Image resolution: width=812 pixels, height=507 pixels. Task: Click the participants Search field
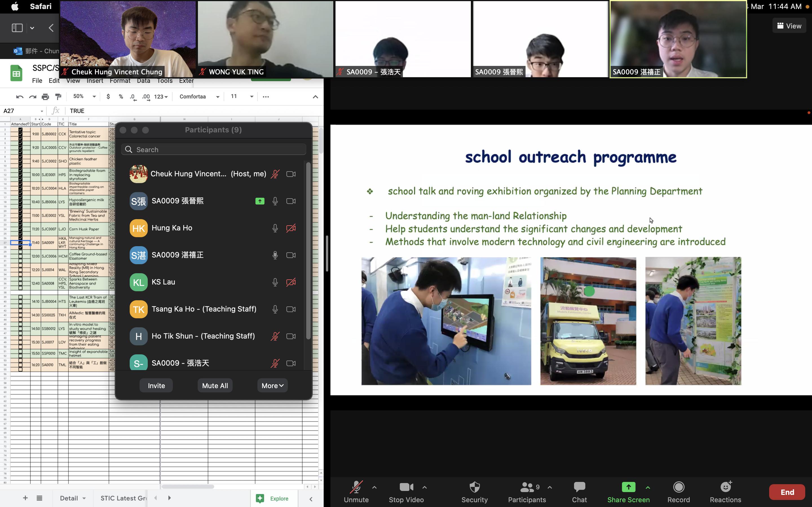click(214, 150)
